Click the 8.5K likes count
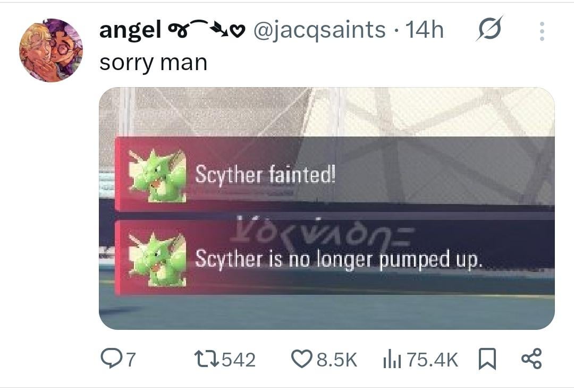This screenshot has height=392, width=574. (x=336, y=360)
